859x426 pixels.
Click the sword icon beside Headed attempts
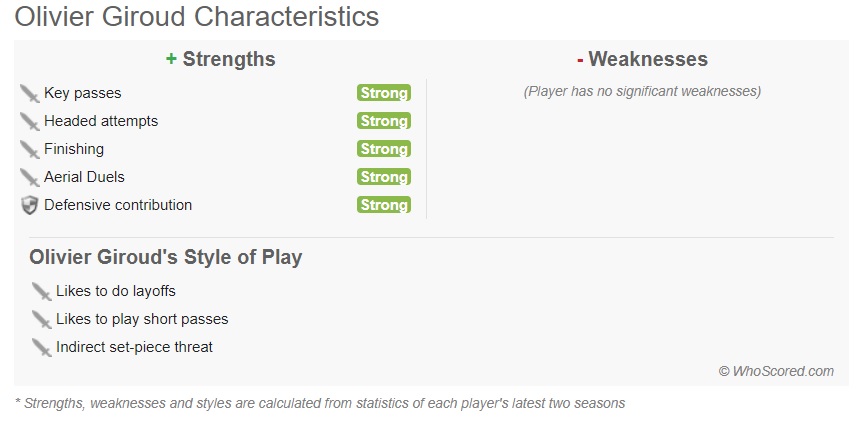[29, 121]
